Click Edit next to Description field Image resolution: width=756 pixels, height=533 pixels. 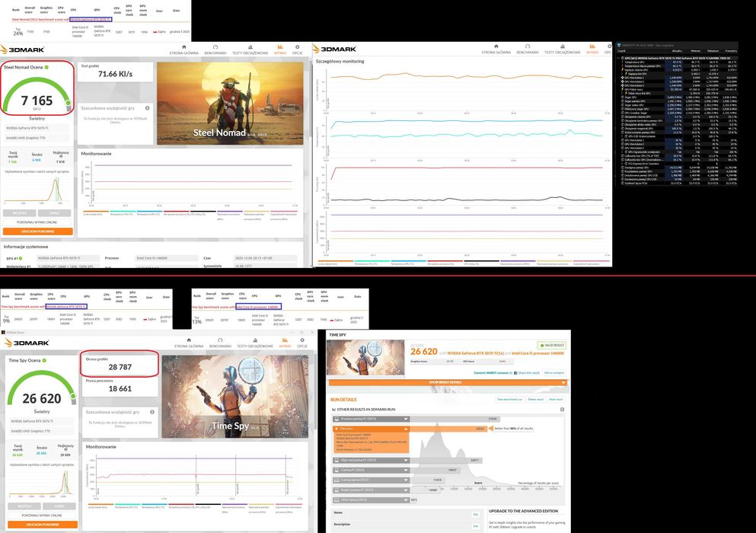475,525
